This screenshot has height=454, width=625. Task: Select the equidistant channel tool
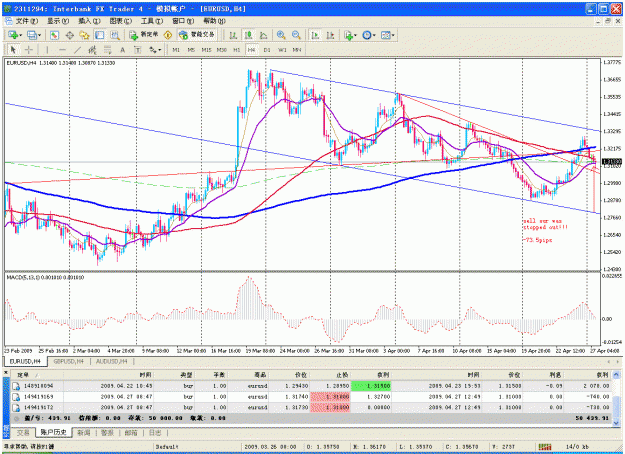click(x=92, y=50)
